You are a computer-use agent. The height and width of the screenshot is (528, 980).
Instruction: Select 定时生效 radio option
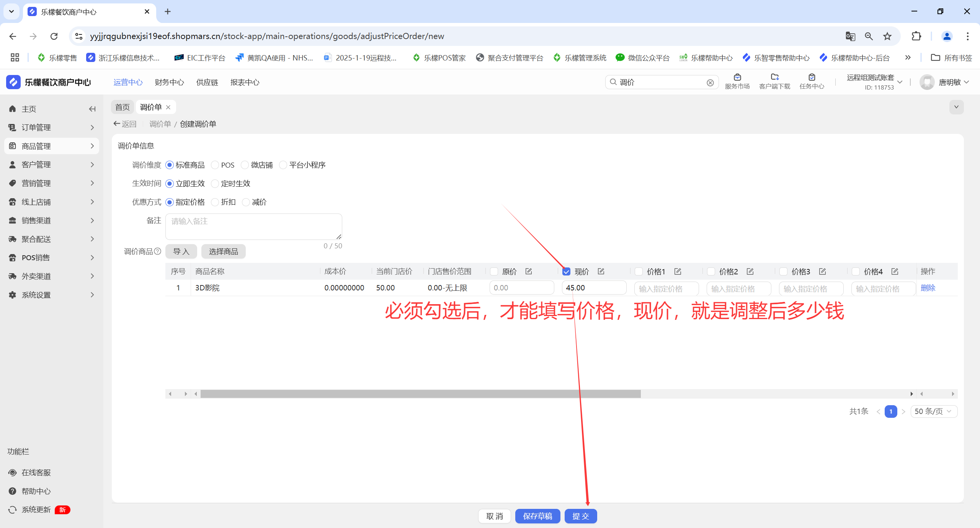tap(215, 184)
